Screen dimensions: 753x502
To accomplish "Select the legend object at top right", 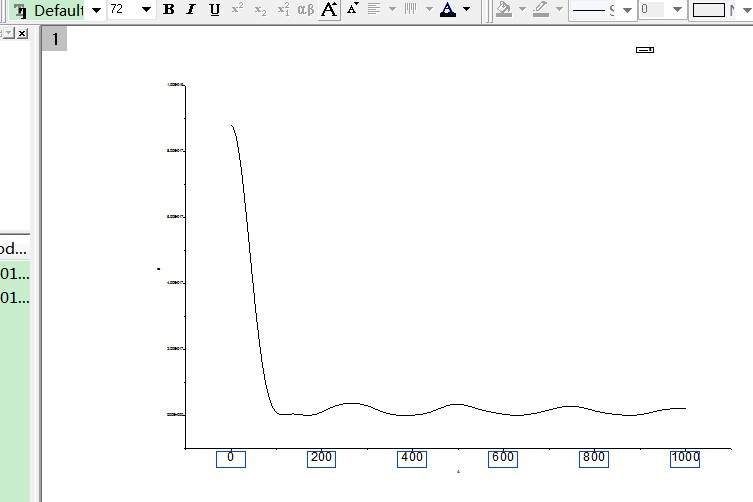I will (x=645, y=49).
